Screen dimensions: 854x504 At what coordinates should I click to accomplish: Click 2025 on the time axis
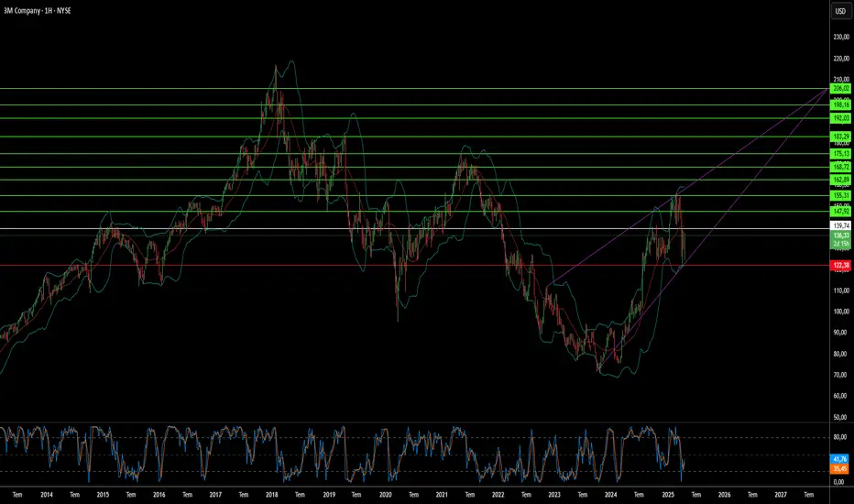[667, 493]
